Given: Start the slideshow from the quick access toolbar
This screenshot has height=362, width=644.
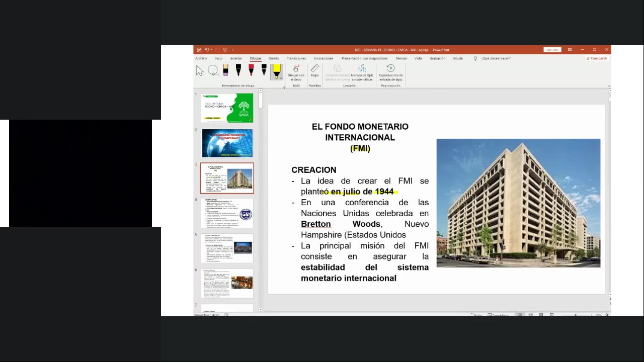Looking at the screenshot, I should [225, 50].
